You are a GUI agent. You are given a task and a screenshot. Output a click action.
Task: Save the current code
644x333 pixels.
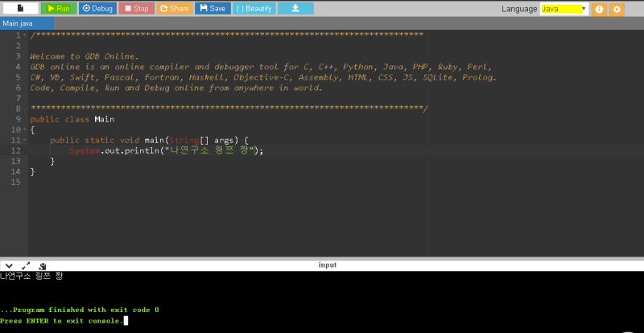(x=213, y=8)
